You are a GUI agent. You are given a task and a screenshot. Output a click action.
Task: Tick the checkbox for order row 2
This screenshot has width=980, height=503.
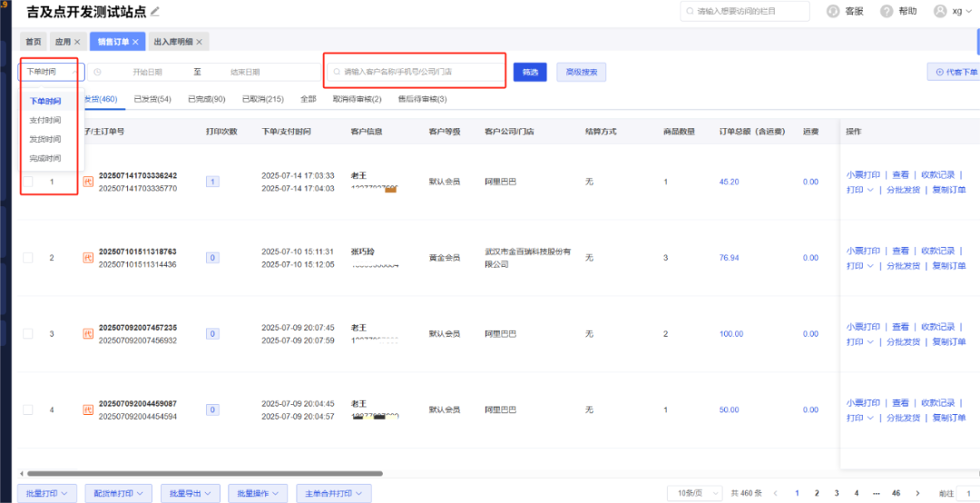(x=27, y=258)
